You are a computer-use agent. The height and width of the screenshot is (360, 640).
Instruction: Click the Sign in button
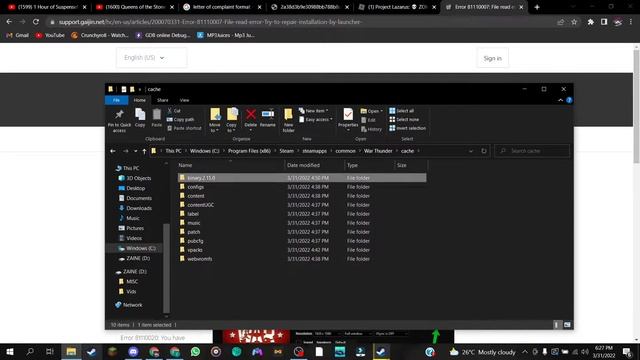pyautogui.click(x=493, y=58)
